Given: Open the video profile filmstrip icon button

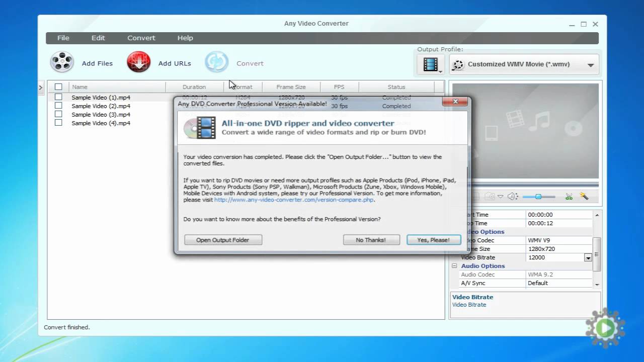Looking at the screenshot, I should [430, 64].
